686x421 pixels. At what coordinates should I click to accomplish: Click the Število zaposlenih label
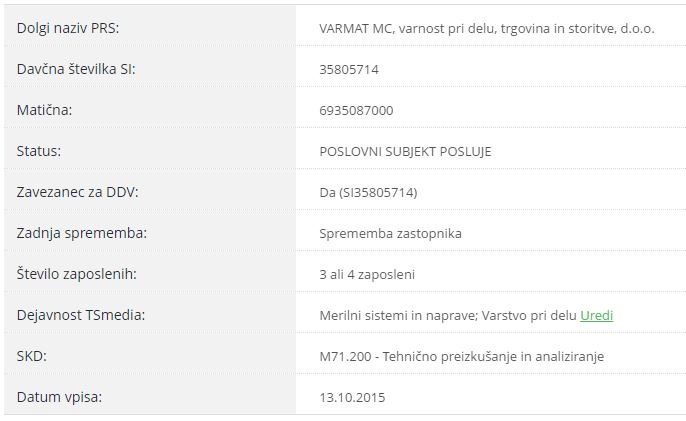click(76, 274)
